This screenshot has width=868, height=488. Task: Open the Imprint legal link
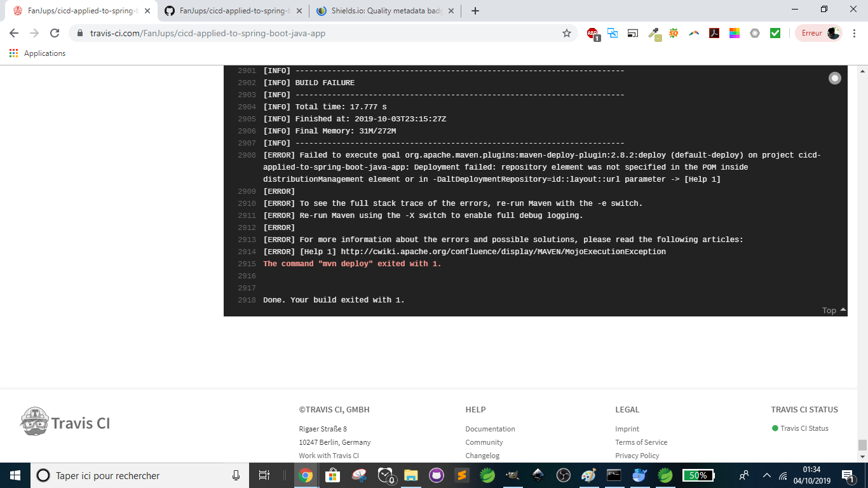(x=627, y=429)
